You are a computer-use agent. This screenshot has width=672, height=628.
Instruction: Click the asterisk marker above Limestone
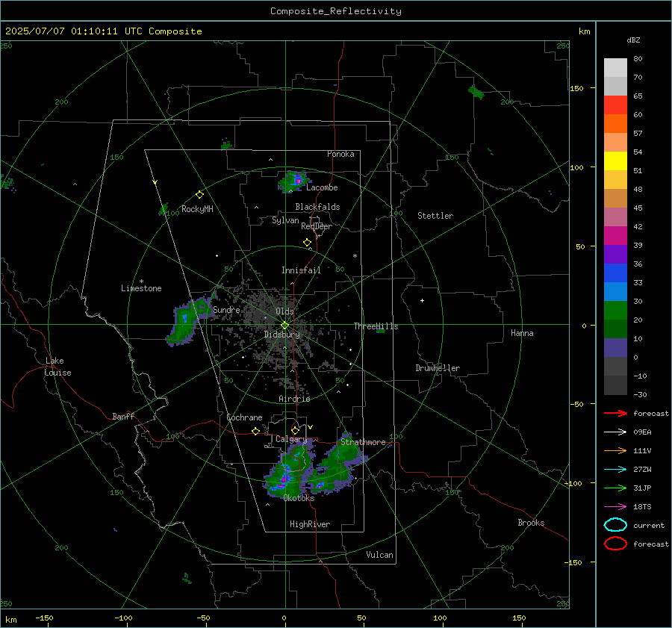141,282
